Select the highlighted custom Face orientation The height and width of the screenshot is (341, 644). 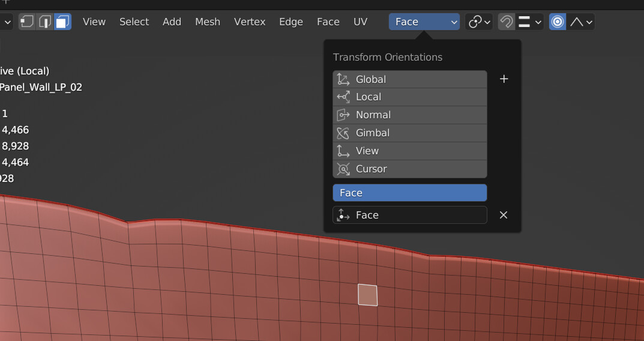coord(410,193)
